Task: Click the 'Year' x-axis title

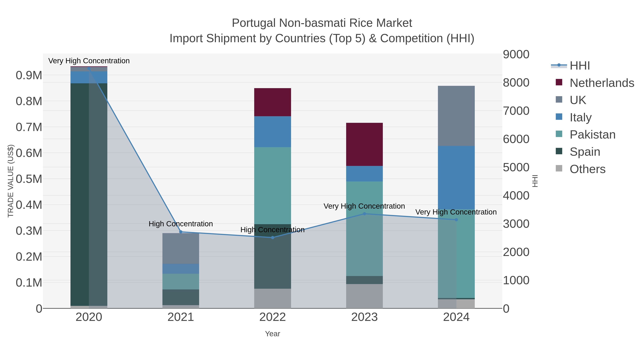Action: (272, 334)
